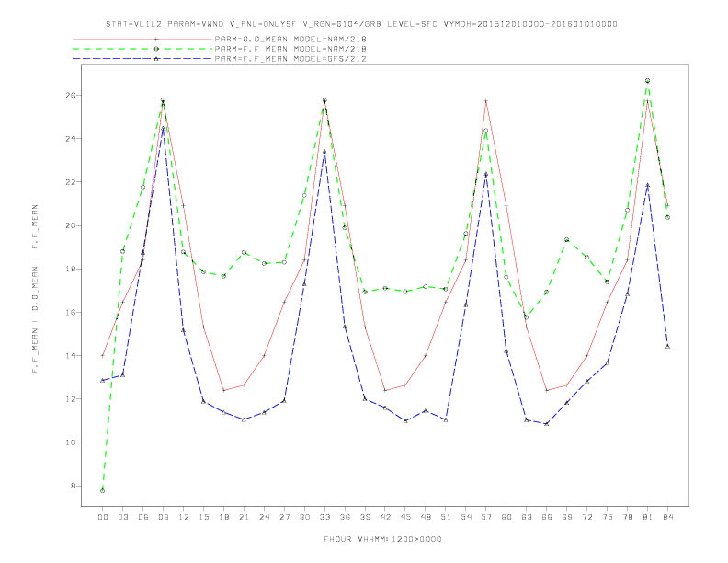Click x-axis tick label 15
The height and width of the screenshot is (563, 728).
pos(203,517)
